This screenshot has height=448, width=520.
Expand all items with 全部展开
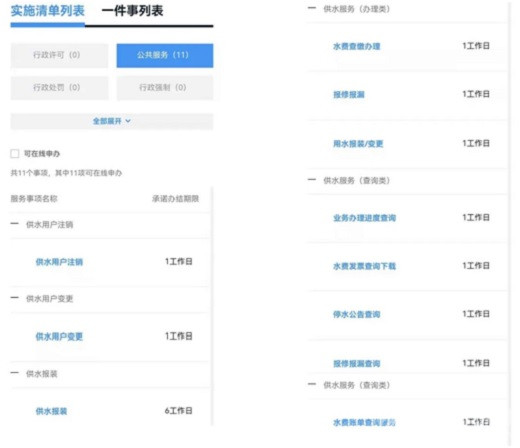coord(112,121)
